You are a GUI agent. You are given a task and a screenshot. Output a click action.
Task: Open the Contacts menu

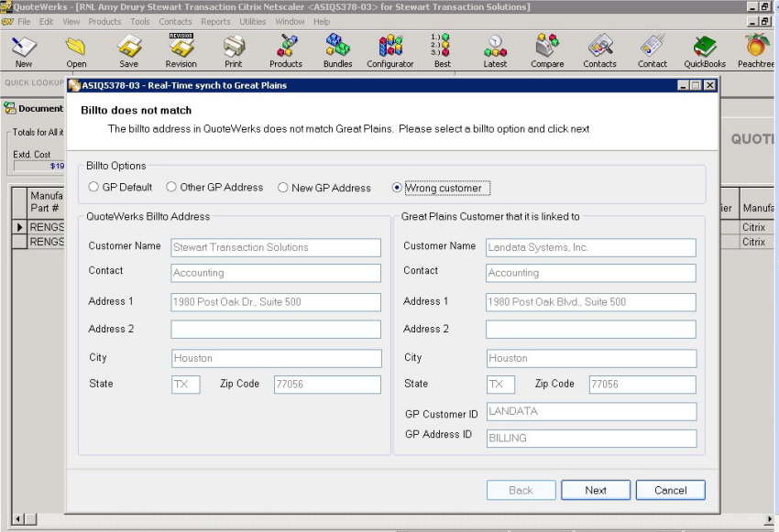175,22
